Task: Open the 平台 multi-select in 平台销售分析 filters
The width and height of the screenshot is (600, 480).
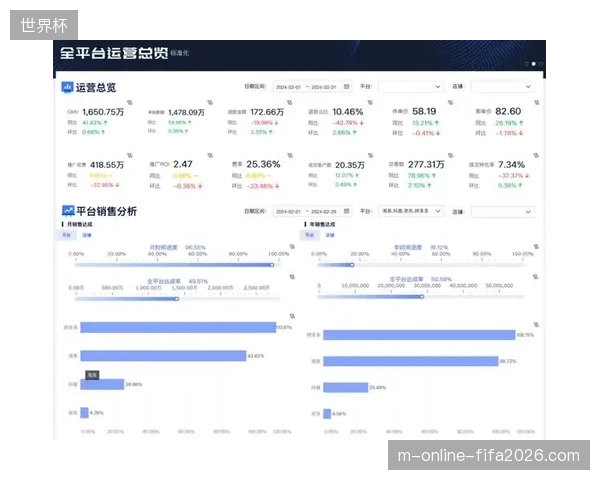Action: tap(411, 211)
